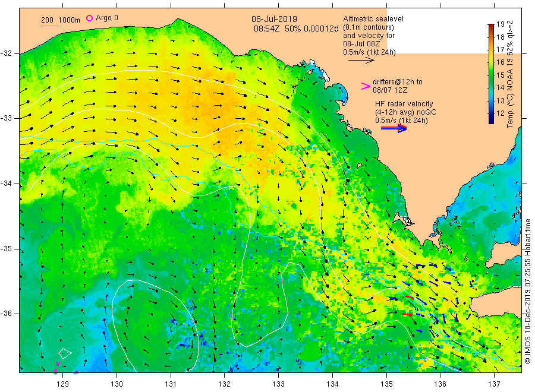Click the 'drifters@12h to' label
Image resolution: width=535 pixels, height=392 pixels.
coord(398,82)
